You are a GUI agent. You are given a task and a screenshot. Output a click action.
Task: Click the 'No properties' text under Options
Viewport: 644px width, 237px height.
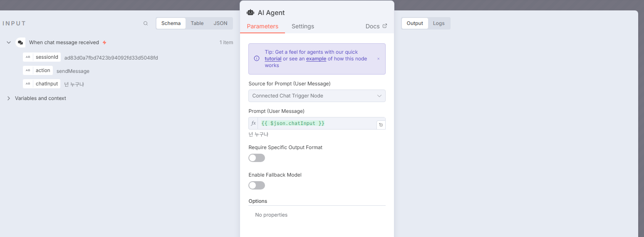click(x=271, y=215)
